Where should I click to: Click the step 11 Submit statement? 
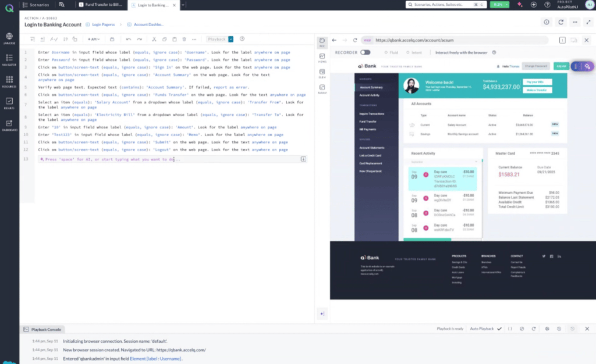click(x=163, y=142)
